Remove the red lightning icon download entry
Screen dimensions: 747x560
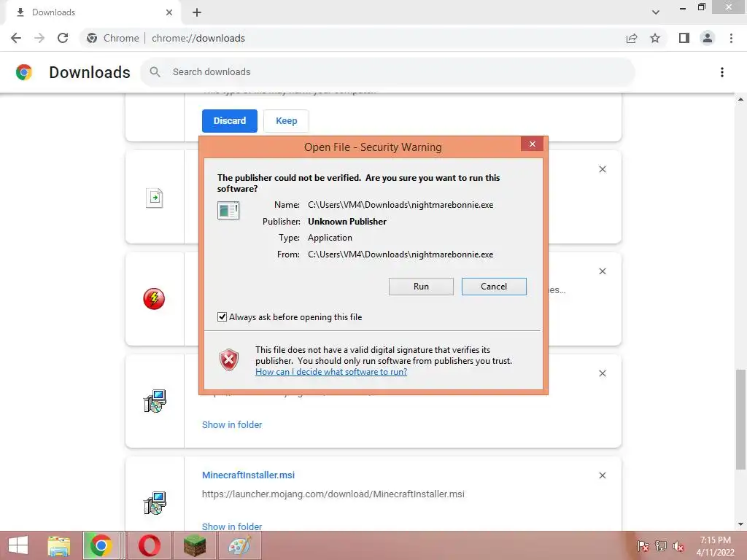(x=602, y=271)
